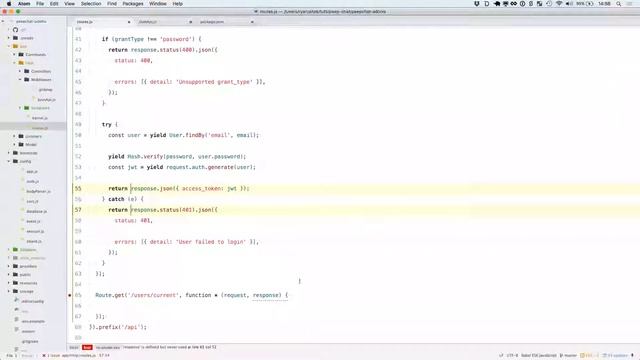Open the Apple menu

[x=9, y=4]
